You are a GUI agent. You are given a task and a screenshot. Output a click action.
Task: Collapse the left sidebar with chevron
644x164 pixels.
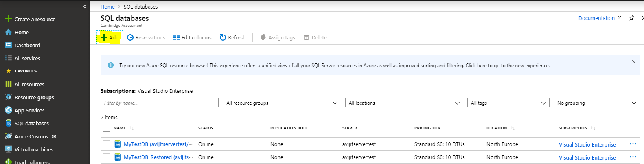click(x=85, y=7)
